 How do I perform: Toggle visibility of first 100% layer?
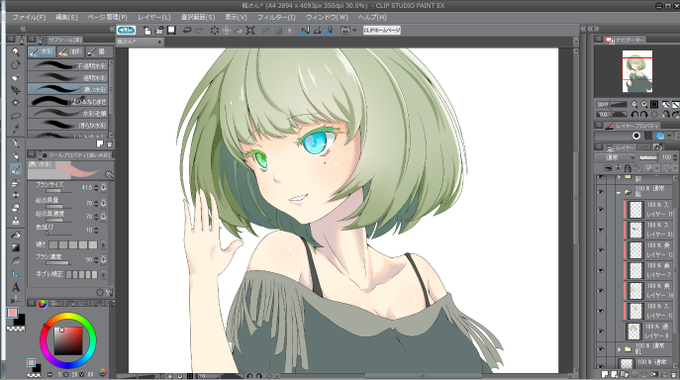(601, 210)
